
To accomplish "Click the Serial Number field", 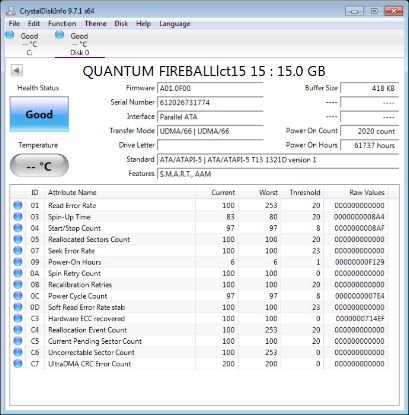I will click(210, 103).
